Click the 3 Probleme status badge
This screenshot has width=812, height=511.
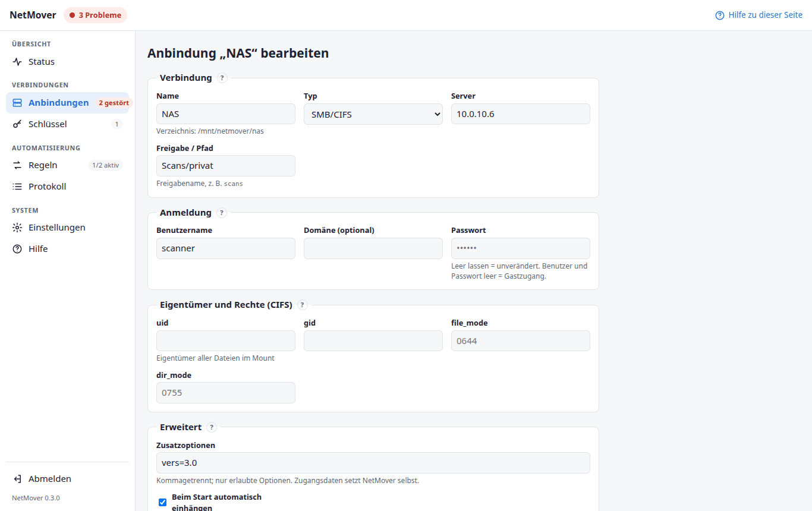coord(95,15)
